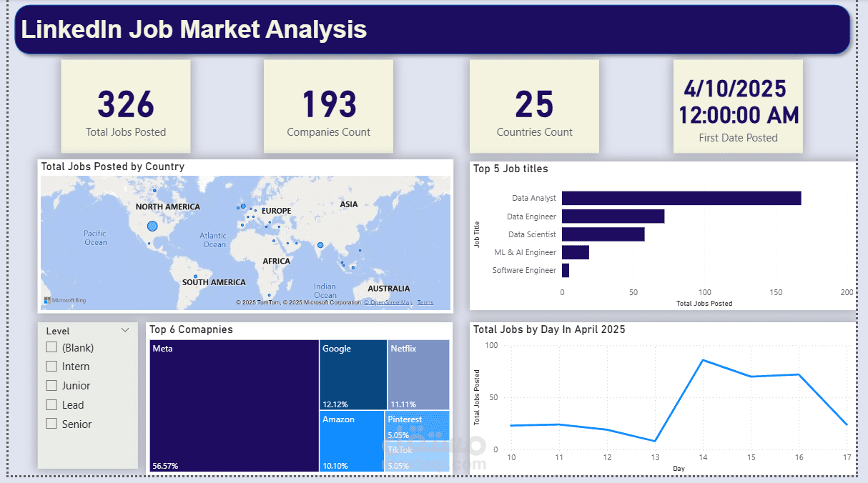Click the Software Engineer bar

(566, 270)
